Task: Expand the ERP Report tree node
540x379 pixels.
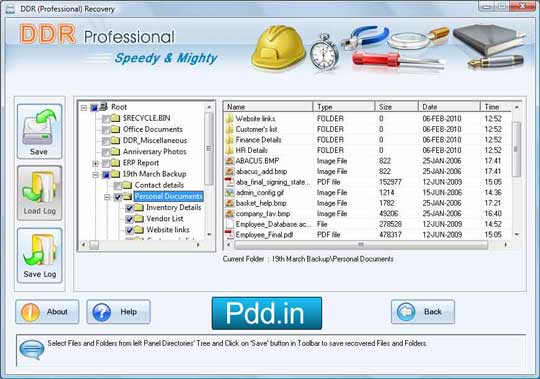Action: tap(95, 163)
